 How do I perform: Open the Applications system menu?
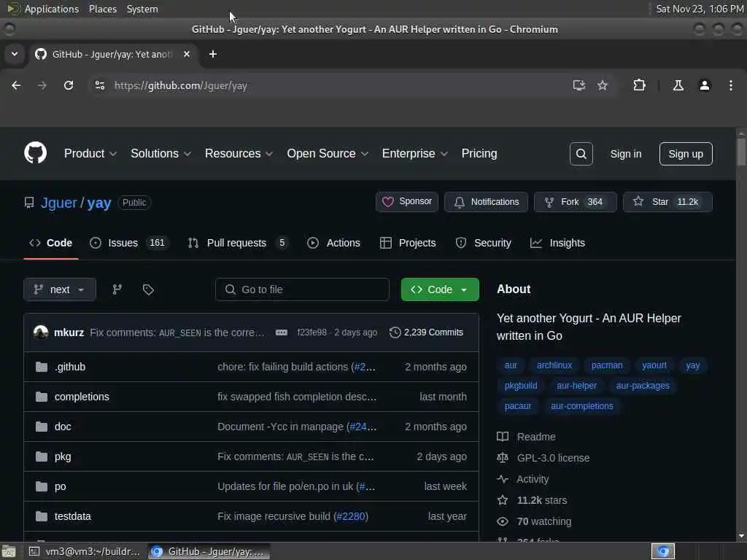52,9
